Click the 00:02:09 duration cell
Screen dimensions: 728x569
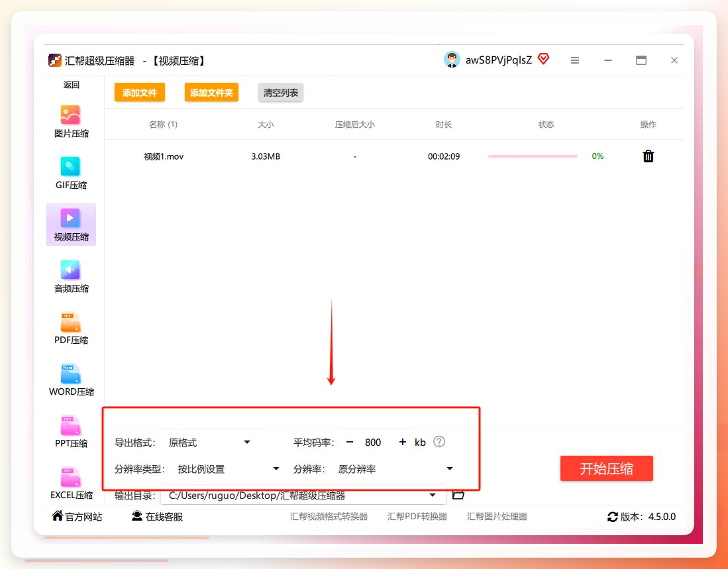coord(444,156)
